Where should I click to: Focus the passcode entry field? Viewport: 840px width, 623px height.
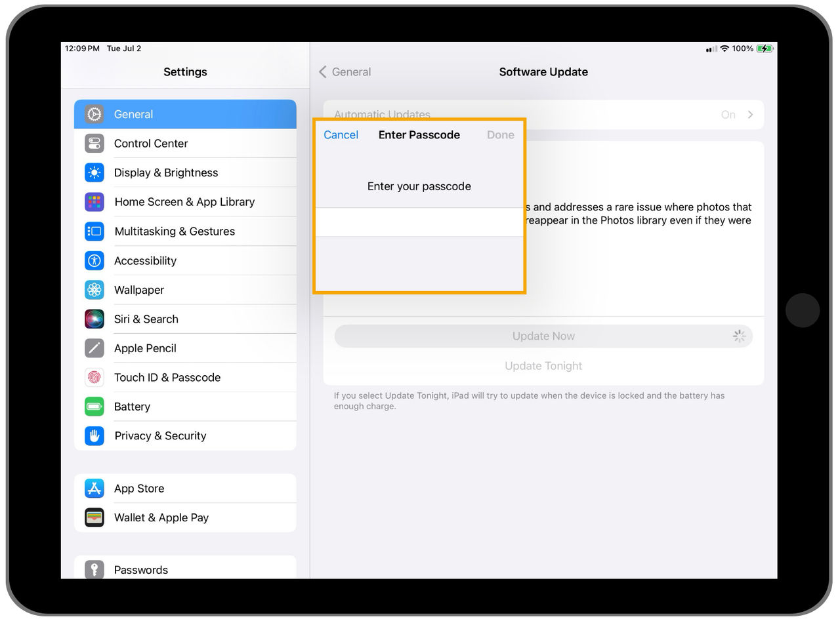tap(419, 222)
